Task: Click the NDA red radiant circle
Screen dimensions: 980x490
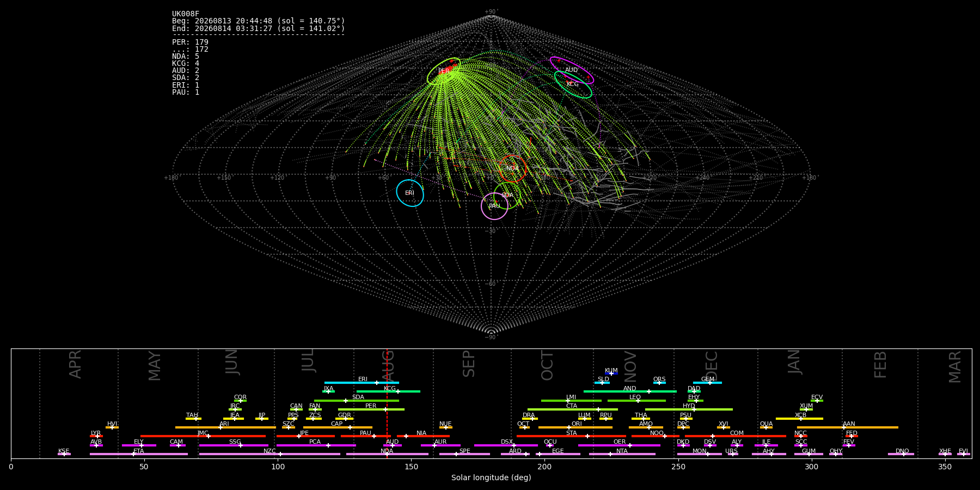Action: 512,169
